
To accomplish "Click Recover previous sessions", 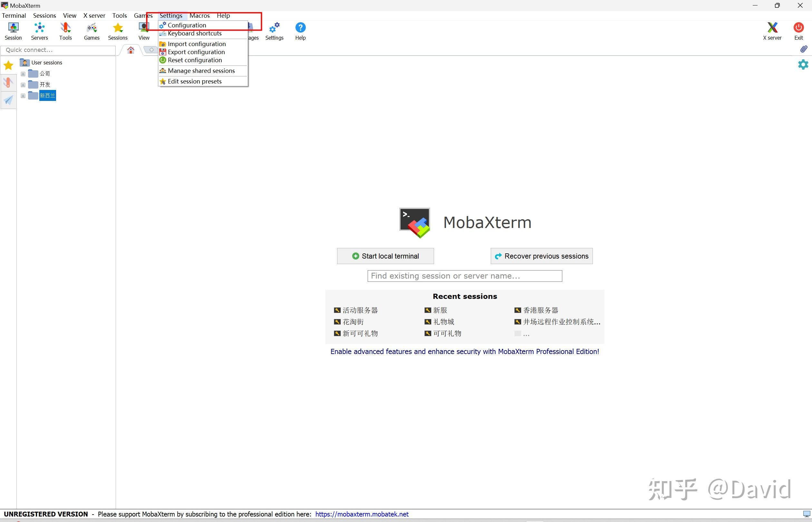I will [x=541, y=256].
